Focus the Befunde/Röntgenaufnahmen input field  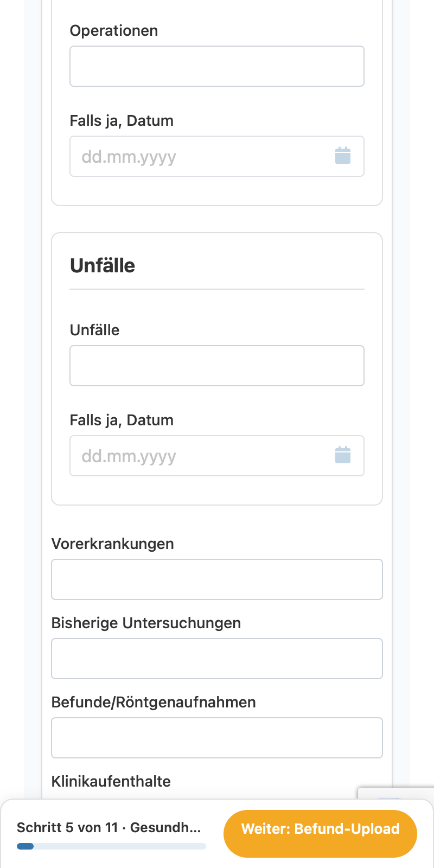point(217,738)
